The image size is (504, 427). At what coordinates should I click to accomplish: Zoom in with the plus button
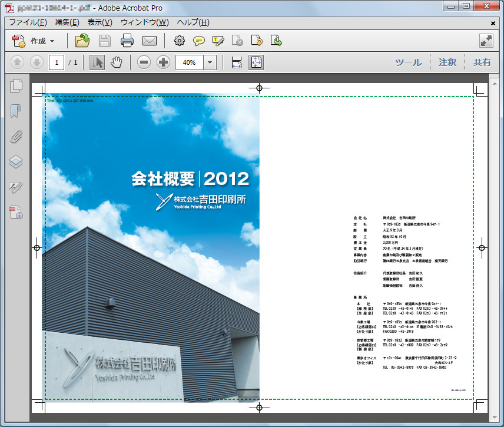(x=163, y=62)
